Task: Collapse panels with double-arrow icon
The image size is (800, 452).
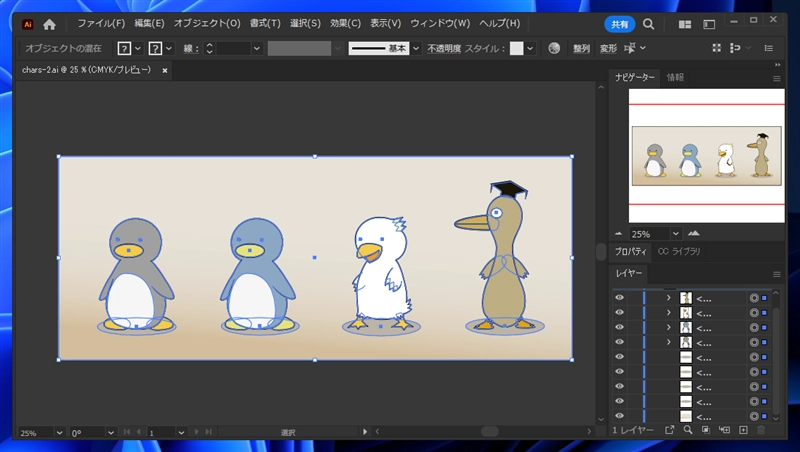Action: (x=778, y=65)
